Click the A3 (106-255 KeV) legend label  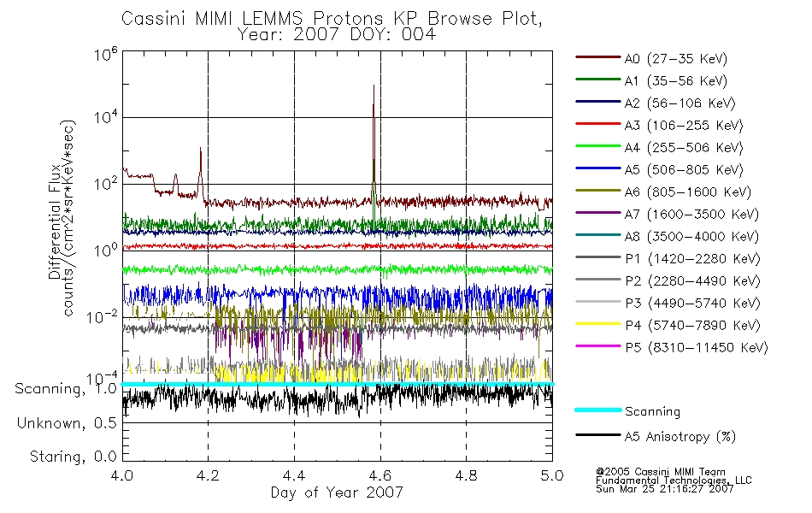coord(684,126)
